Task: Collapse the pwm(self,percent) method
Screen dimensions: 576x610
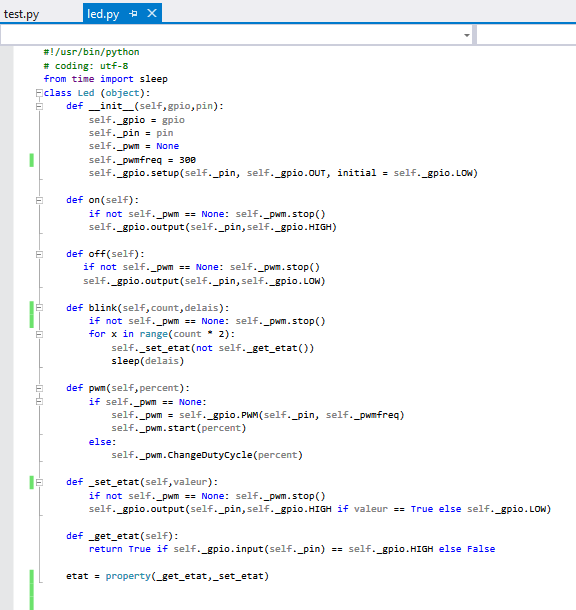Action: pyautogui.click(x=39, y=388)
